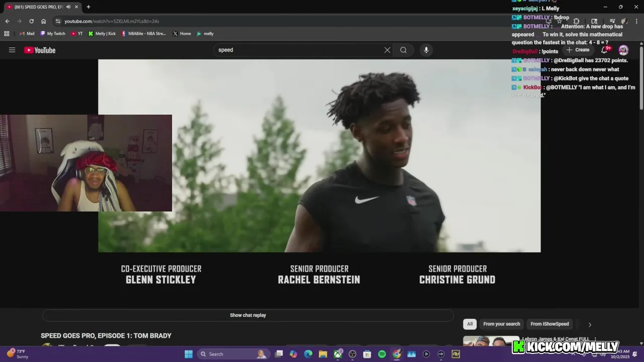
Task: Open the My Twitch bookmark
Action: click(x=53, y=34)
